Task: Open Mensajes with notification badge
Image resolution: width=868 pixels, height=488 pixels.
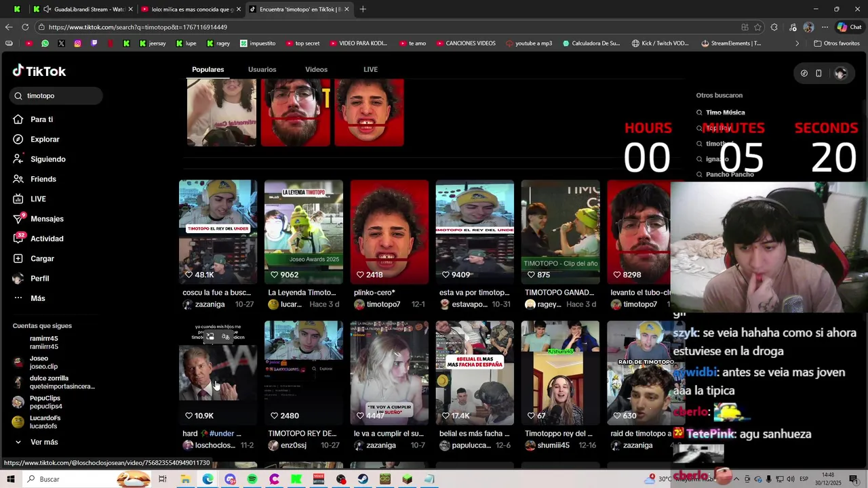Action: [x=47, y=219]
